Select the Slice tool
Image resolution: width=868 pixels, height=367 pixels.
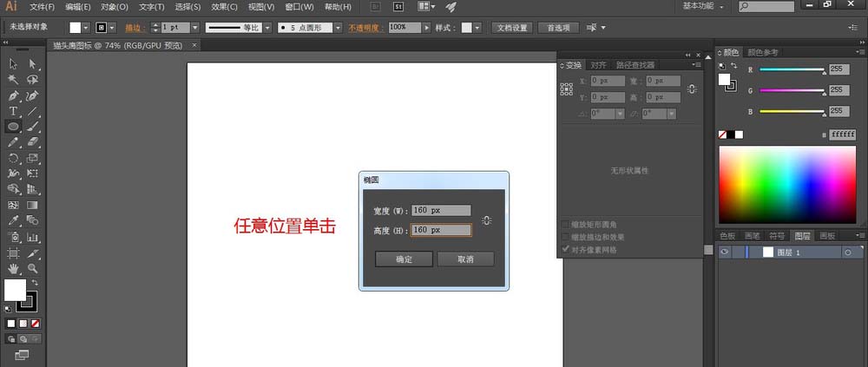click(33, 253)
